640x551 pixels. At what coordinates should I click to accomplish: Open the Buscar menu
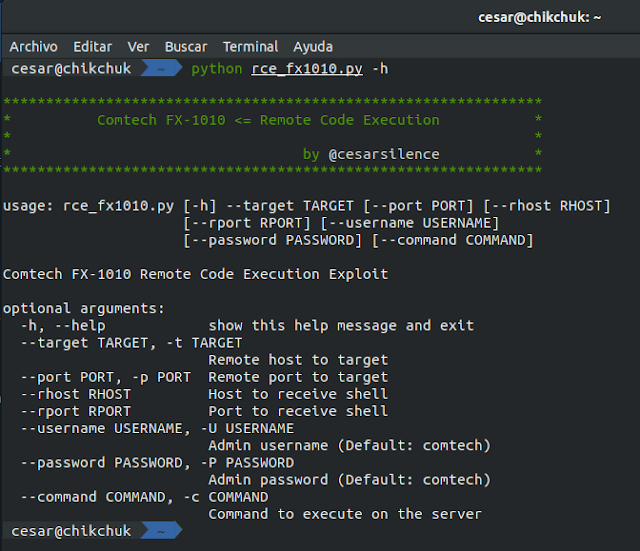pos(186,47)
